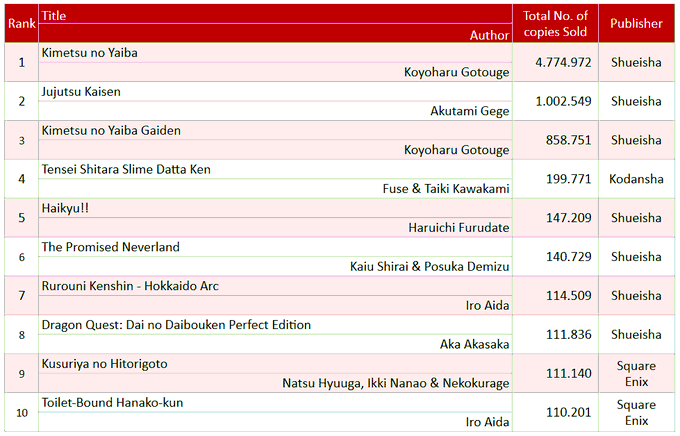
Task: Click the title Jujutsu Kaisen
Action: (x=81, y=92)
